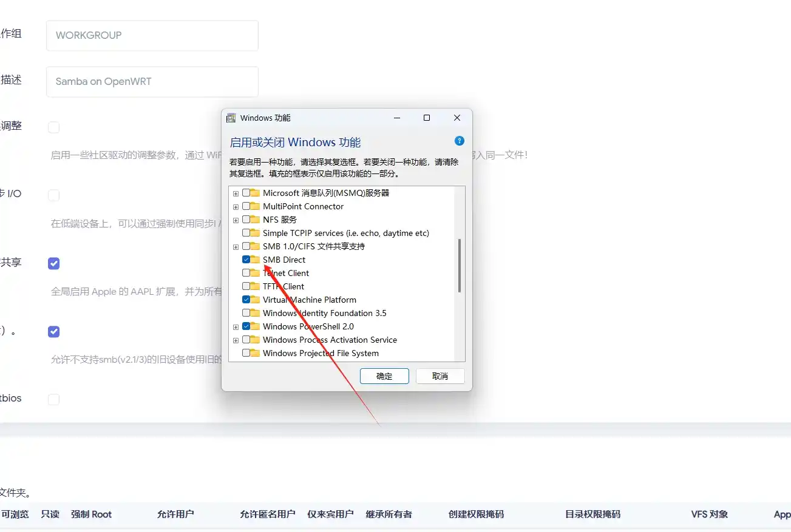Click folder icon beside Windows Projected File System

[x=255, y=353]
